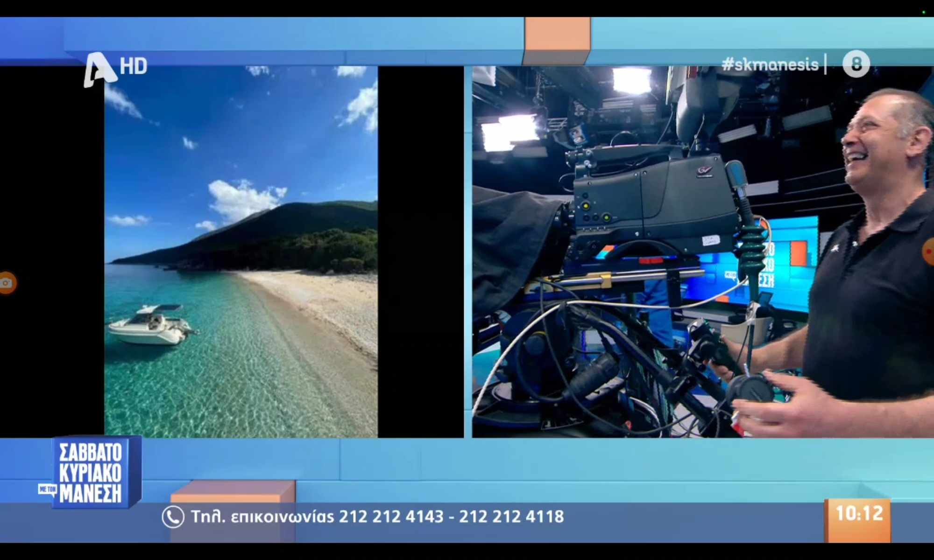Click the phone handset icon
This screenshot has width=934, height=560.
(x=173, y=517)
